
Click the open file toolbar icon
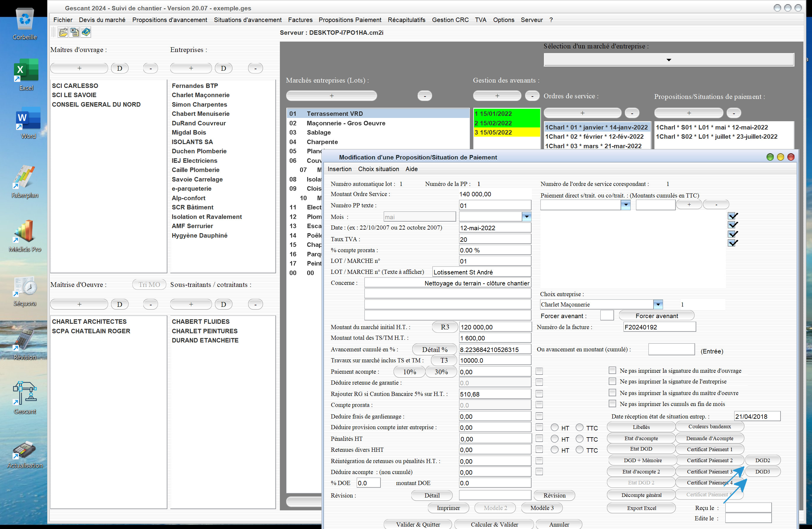pyautogui.click(x=63, y=32)
